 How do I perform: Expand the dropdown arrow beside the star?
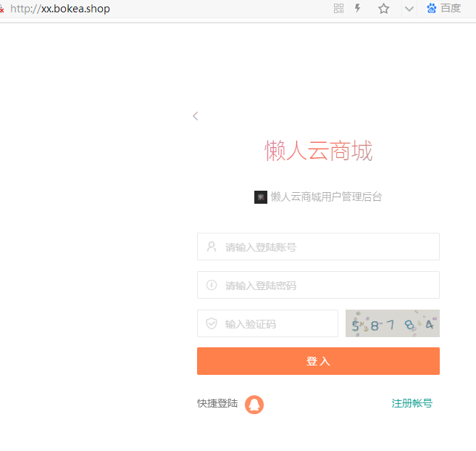[409, 9]
